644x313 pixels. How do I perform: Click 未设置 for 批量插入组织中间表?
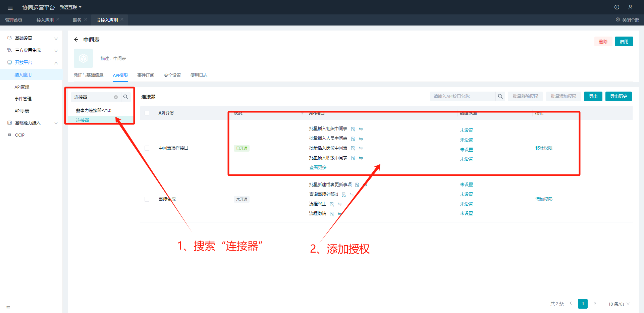click(467, 130)
